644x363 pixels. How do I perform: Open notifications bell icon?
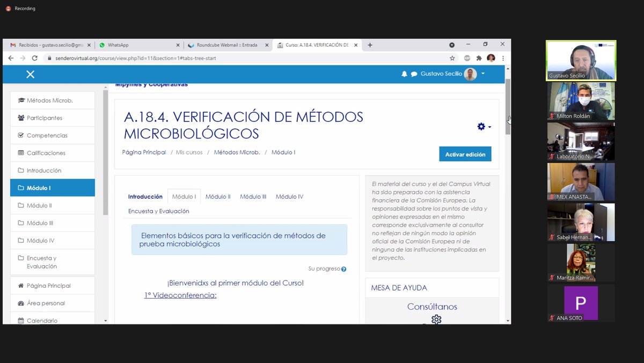click(x=405, y=74)
